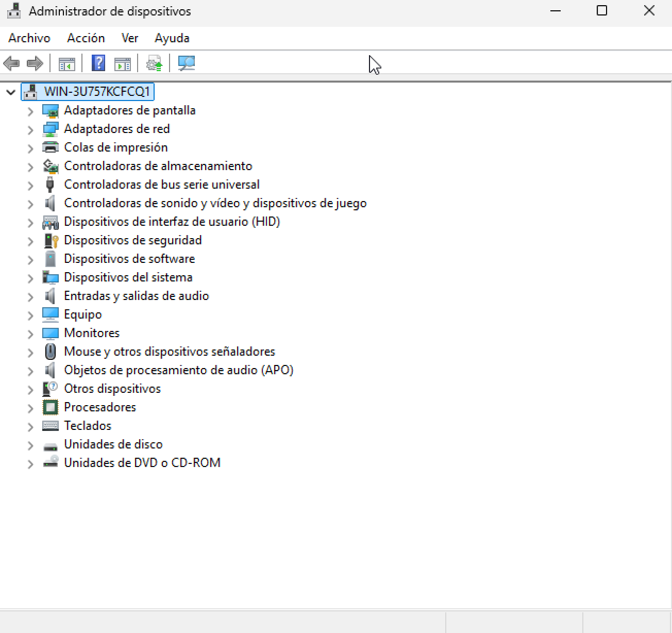Open the Ver menu
The width and height of the screenshot is (672, 633).
pos(130,38)
